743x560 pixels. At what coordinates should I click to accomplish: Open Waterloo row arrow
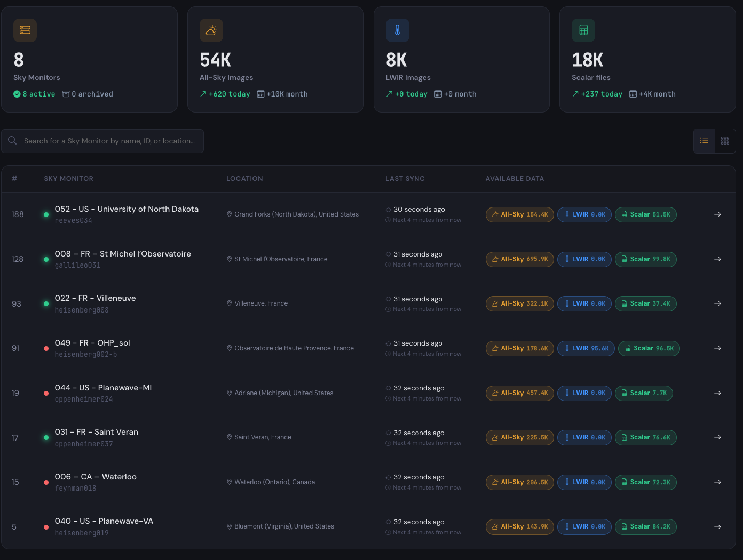click(717, 482)
